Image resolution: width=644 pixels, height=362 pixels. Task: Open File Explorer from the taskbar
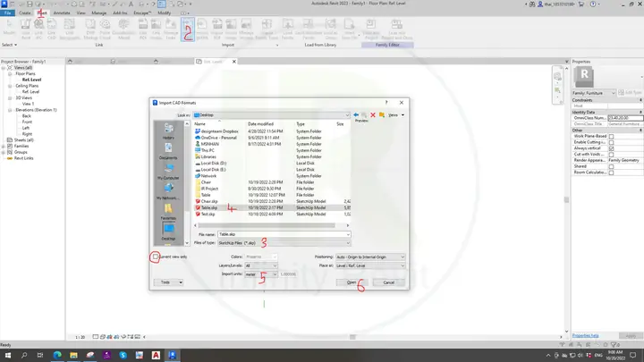73,355
